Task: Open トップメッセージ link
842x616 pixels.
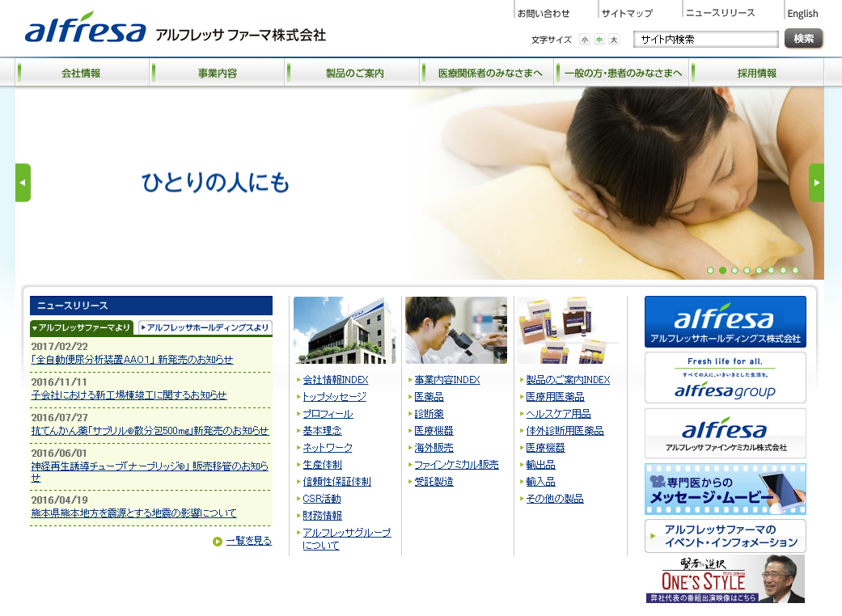Action: (x=335, y=397)
